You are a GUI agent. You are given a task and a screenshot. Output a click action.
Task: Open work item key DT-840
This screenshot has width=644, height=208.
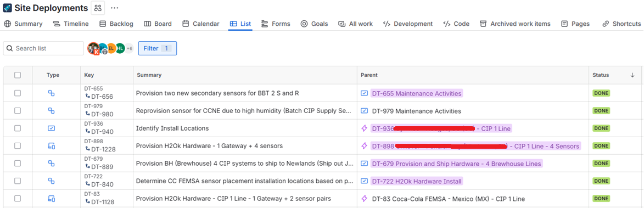click(102, 184)
